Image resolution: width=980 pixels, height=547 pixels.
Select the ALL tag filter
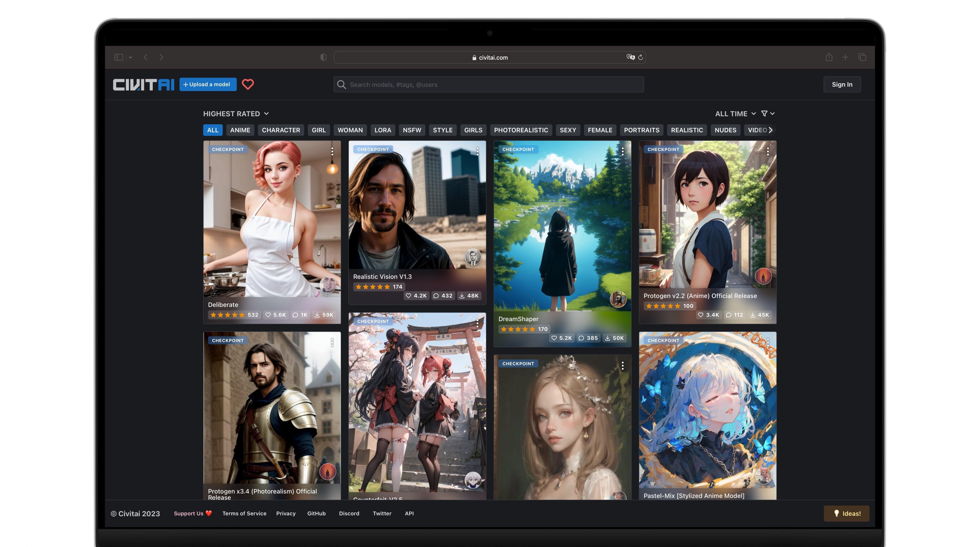click(213, 130)
